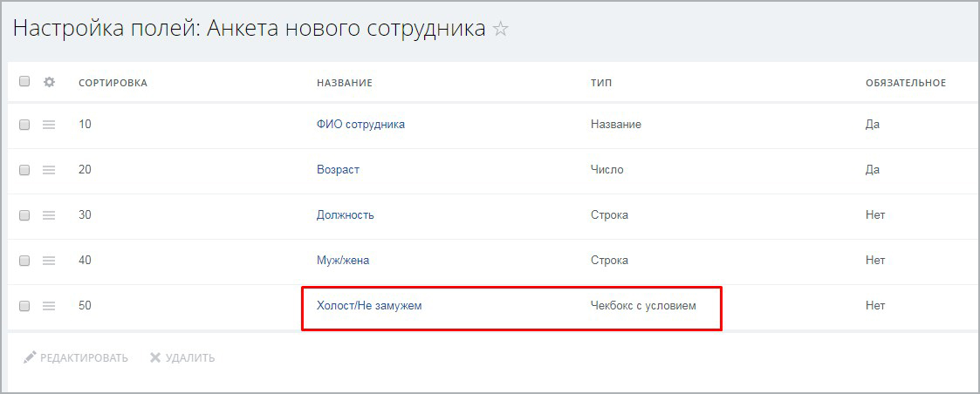Viewport: 980px width, 394px height.
Task: Click the Удалить button
Action: click(x=182, y=357)
